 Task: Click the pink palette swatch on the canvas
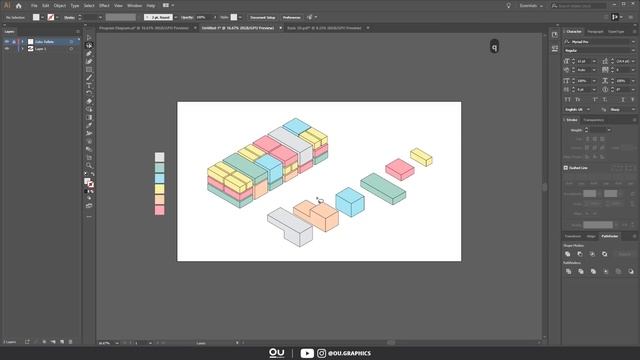[x=160, y=210]
